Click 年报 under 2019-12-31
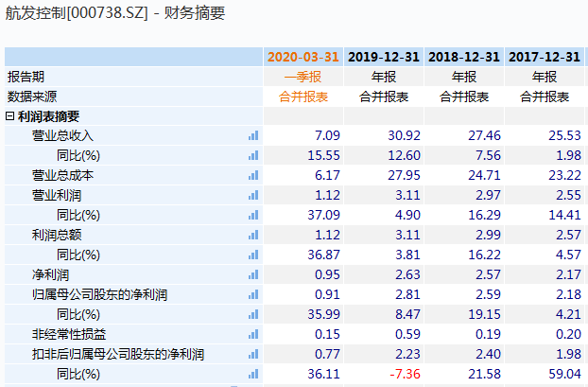The height and width of the screenshot is (387, 588). [x=384, y=77]
